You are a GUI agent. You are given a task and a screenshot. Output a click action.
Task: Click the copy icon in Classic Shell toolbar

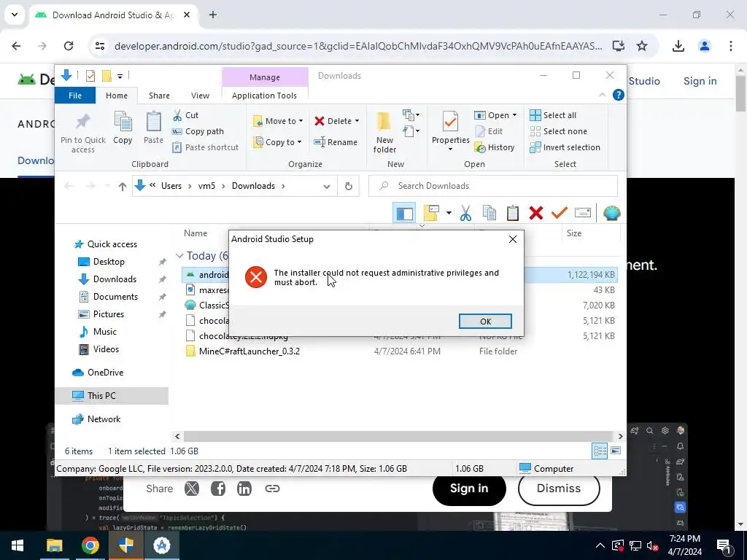point(489,214)
